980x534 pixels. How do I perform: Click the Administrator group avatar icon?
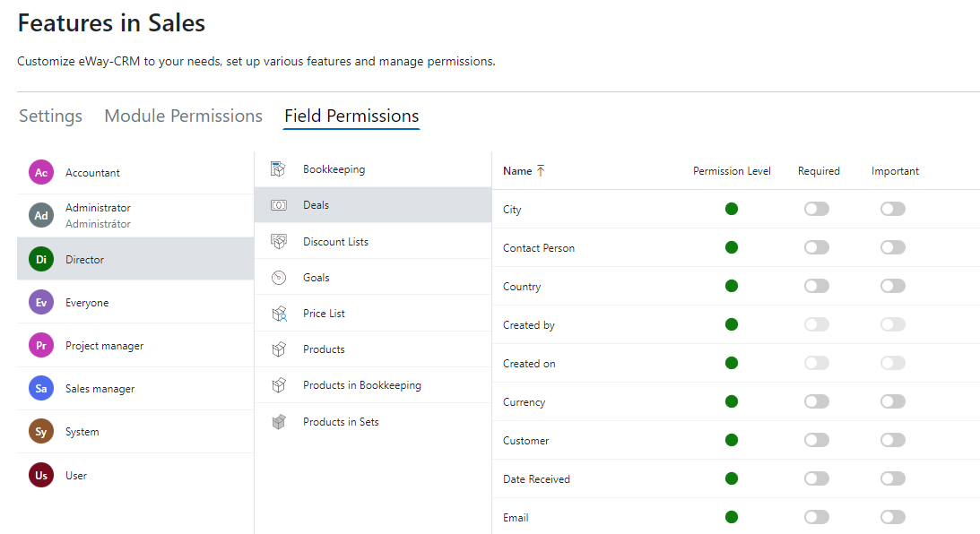pos(41,215)
